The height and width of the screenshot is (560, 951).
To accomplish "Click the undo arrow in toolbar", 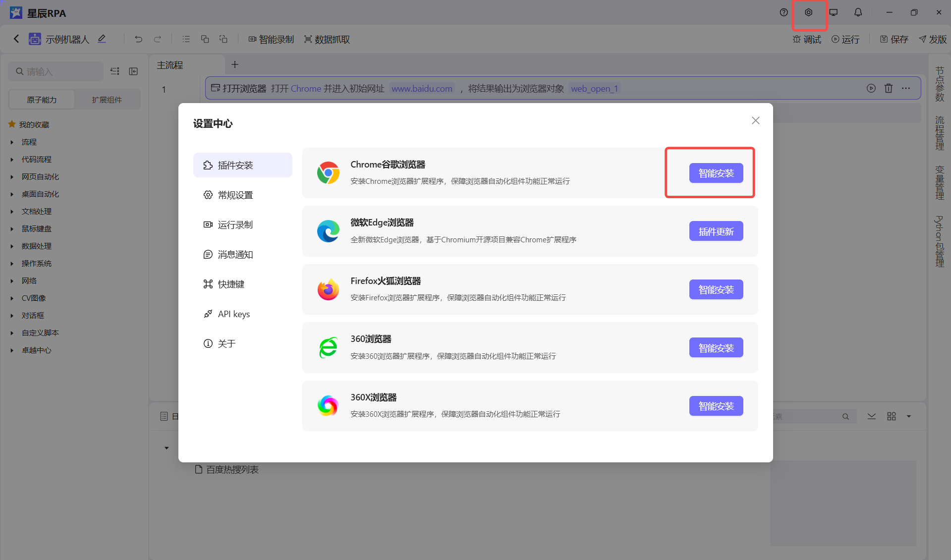I will (138, 39).
